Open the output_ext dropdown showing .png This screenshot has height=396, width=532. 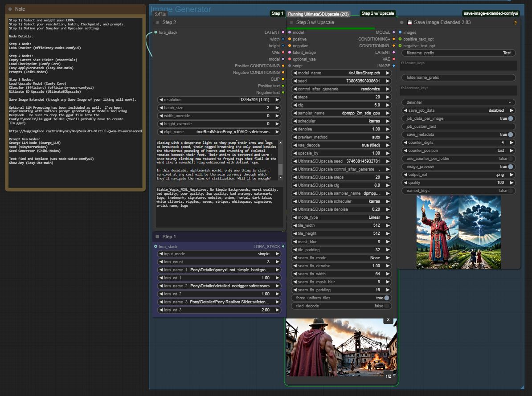coord(458,175)
